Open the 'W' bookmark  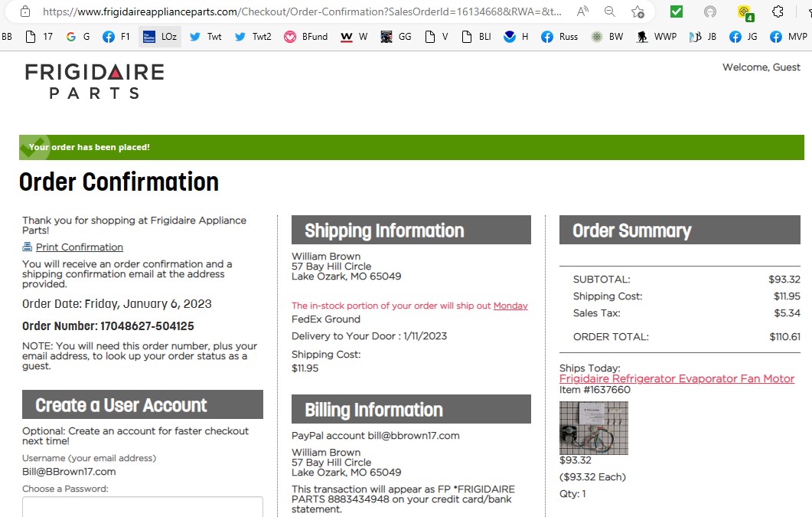click(x=354, y=37)
